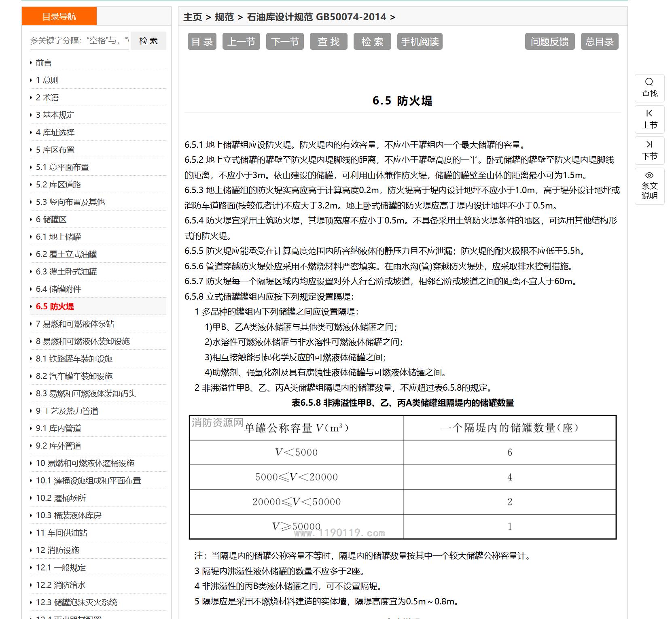Open 10 易燃和可燃液体灌桶设施 in navigation
The height and width of the screenshot is (619, 672).
click(85, 463)
